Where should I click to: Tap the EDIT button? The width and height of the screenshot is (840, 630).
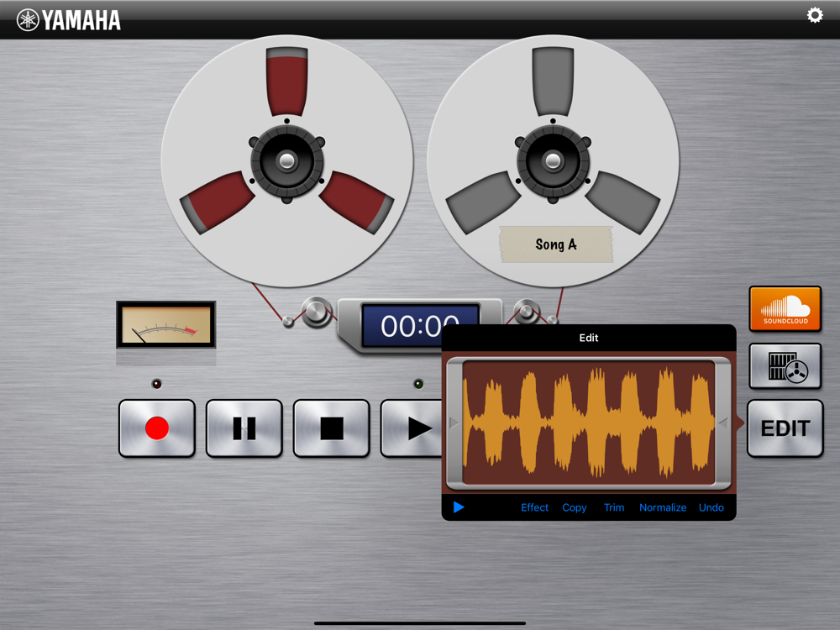[785, 428]
